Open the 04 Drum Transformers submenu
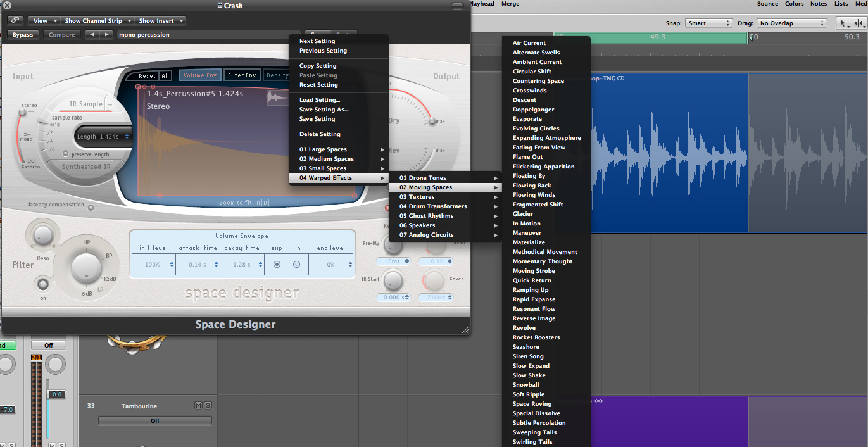Screen dimensions: 868x447 pos(445,206)
